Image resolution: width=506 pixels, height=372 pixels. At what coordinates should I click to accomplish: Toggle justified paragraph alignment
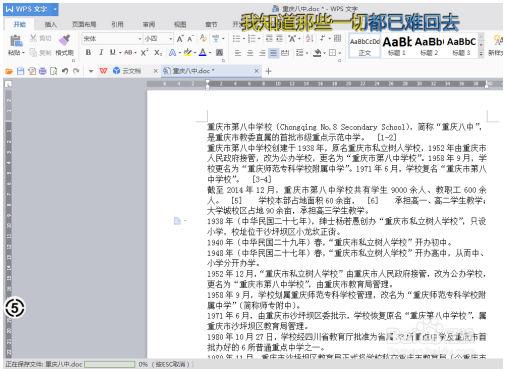pos(273,53)
